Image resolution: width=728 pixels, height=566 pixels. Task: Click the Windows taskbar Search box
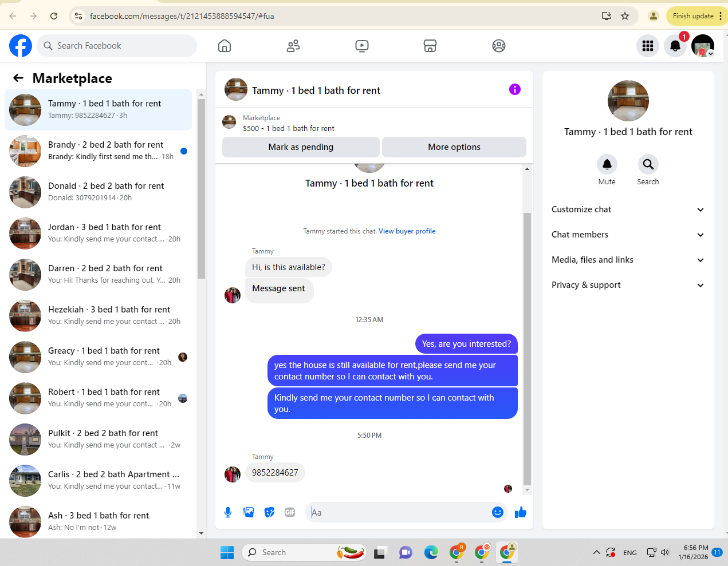coord(304,552)
